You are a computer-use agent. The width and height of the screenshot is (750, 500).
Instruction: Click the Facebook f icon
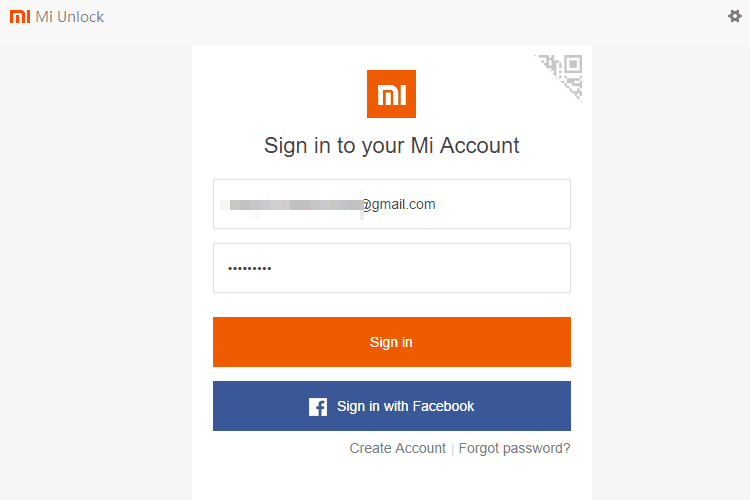click(318, 407)
